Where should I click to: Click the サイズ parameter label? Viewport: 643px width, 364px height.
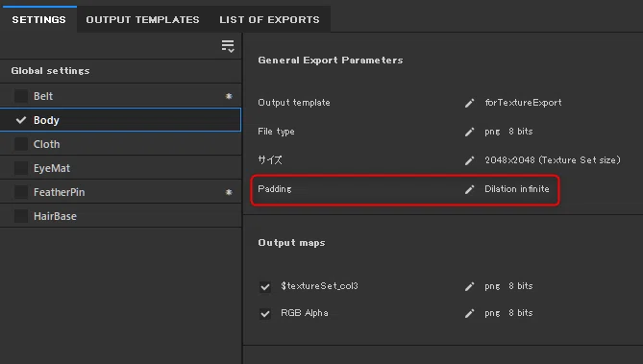click(270, 159)
